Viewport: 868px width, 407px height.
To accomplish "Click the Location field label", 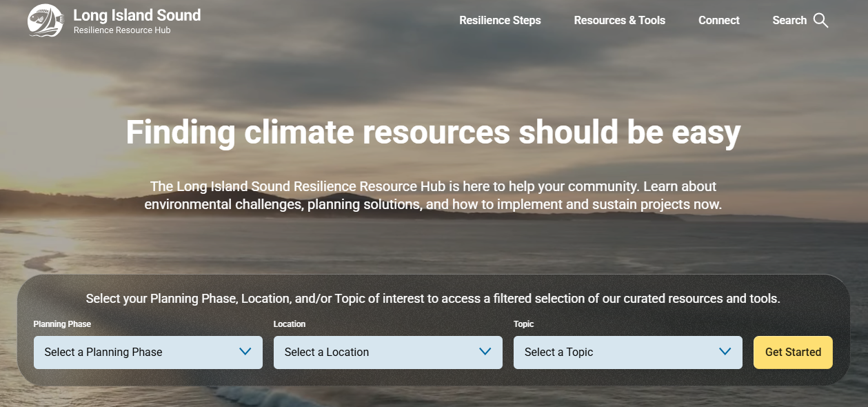I will pos(290,324).
